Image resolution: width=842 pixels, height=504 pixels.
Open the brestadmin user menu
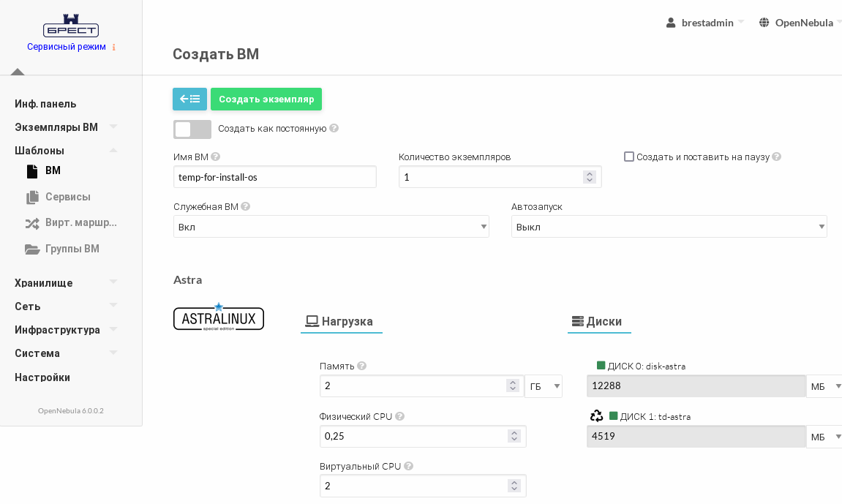705,23
